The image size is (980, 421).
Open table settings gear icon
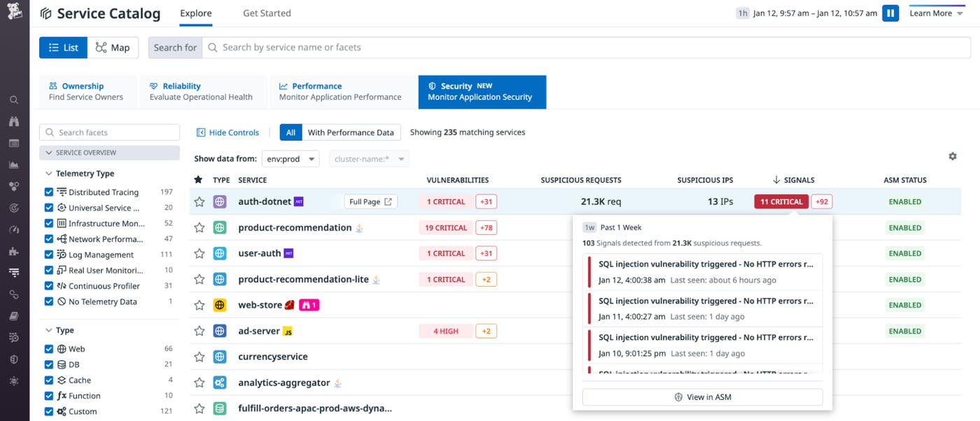point(953,157)
